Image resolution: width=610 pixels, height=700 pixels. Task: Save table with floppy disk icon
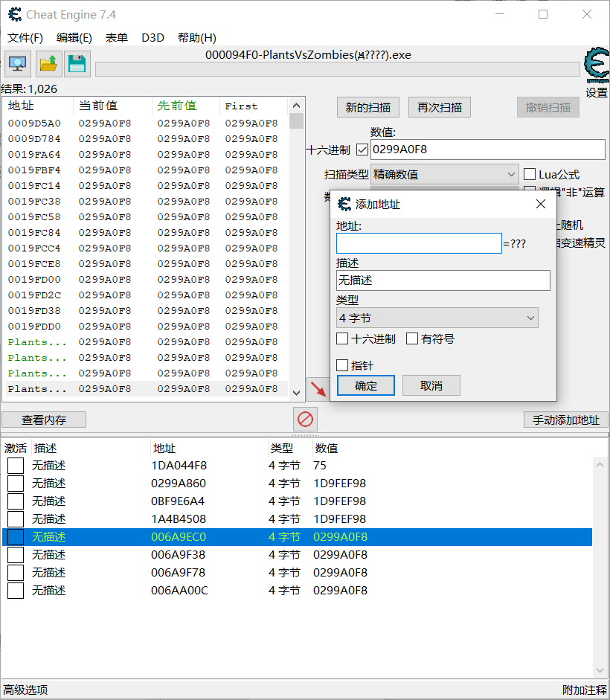tap(77, 64)
